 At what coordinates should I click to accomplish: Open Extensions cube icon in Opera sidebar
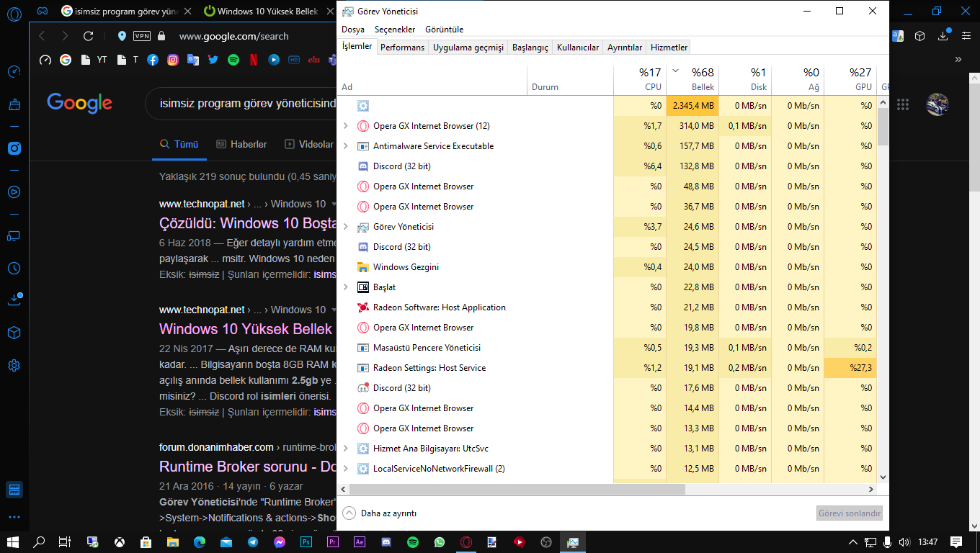coord(14,333)
